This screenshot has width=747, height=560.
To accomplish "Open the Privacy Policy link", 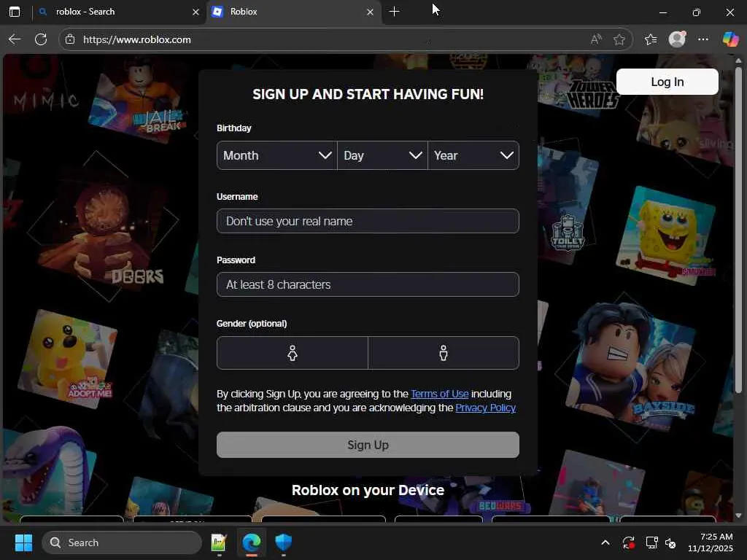I will (x=485, y=408).
